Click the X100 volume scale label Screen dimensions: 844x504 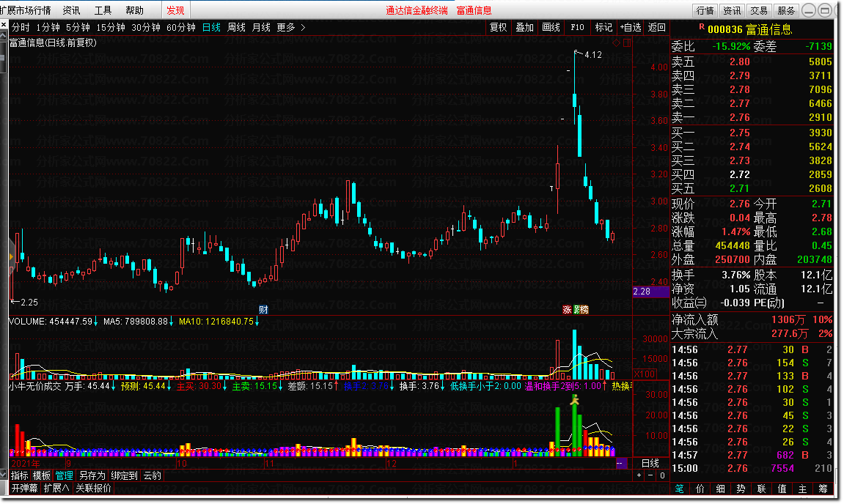[645, 374]
